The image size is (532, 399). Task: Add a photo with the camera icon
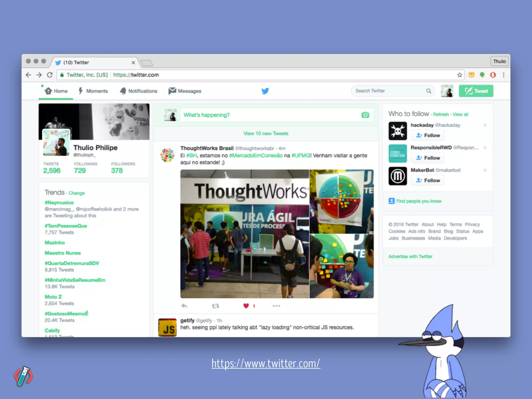[x=365, y=115]
